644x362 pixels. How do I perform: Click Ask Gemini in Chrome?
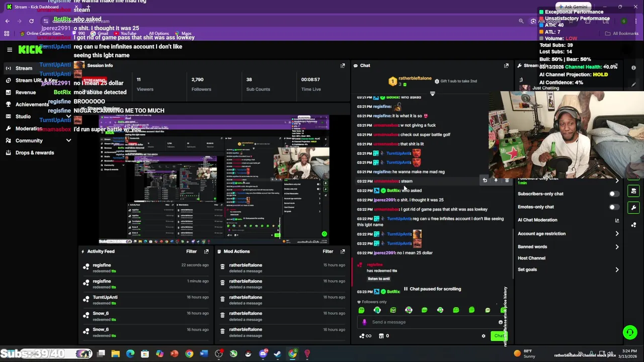pos(573,7)
